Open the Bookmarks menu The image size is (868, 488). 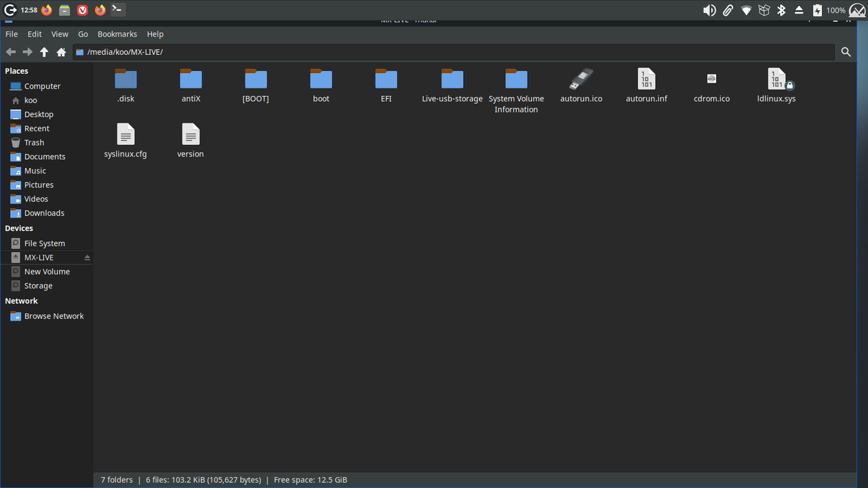pos(117,34)
